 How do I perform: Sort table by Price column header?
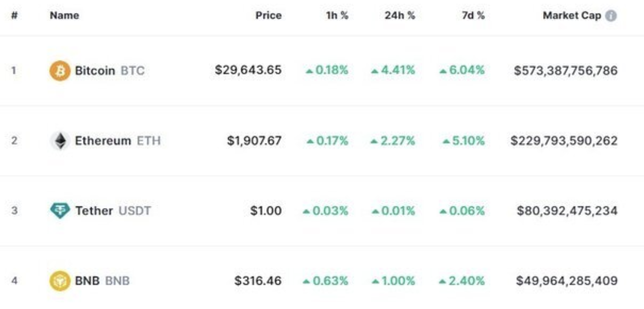coord(268,15)
